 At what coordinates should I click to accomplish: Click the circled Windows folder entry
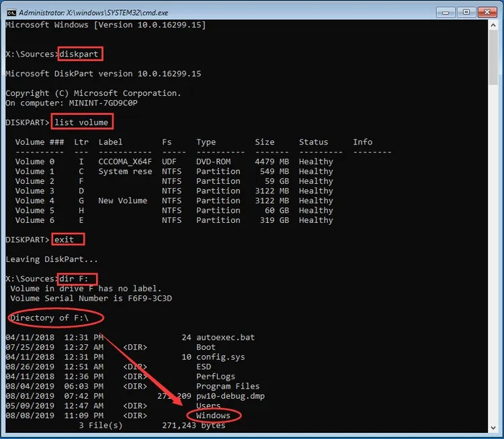[213, 416]
